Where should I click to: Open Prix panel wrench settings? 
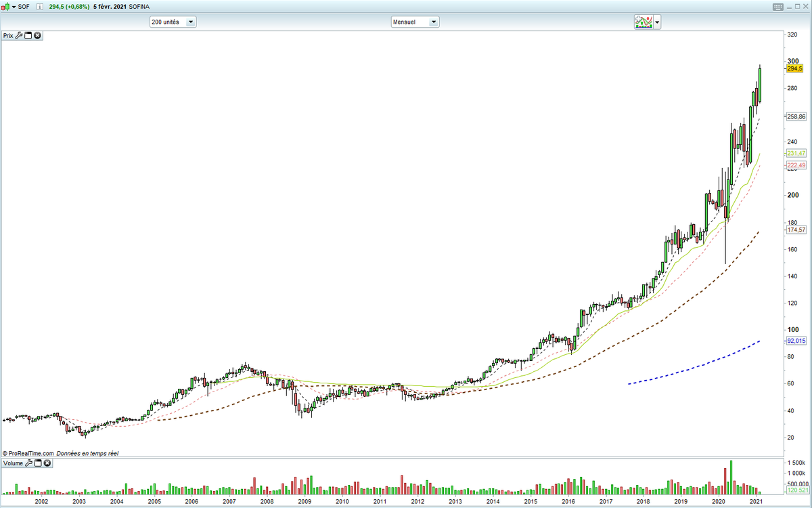click(19, 35)
